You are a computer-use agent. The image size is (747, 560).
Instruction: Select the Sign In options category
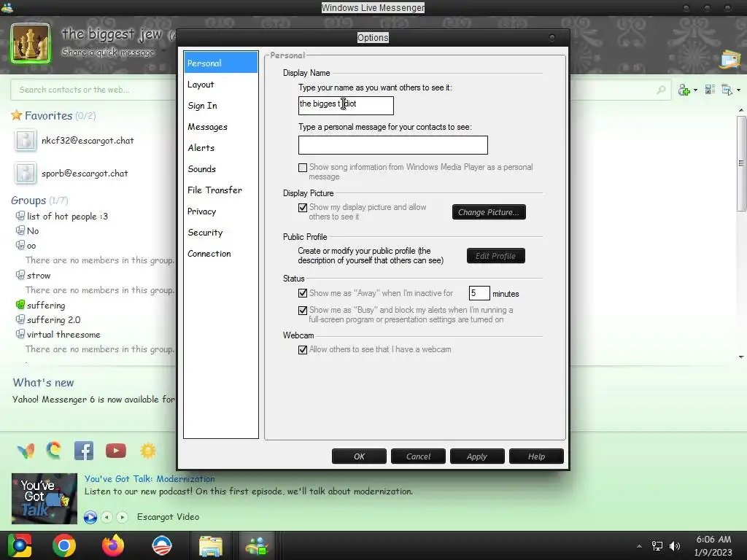(x=221, y=105)
